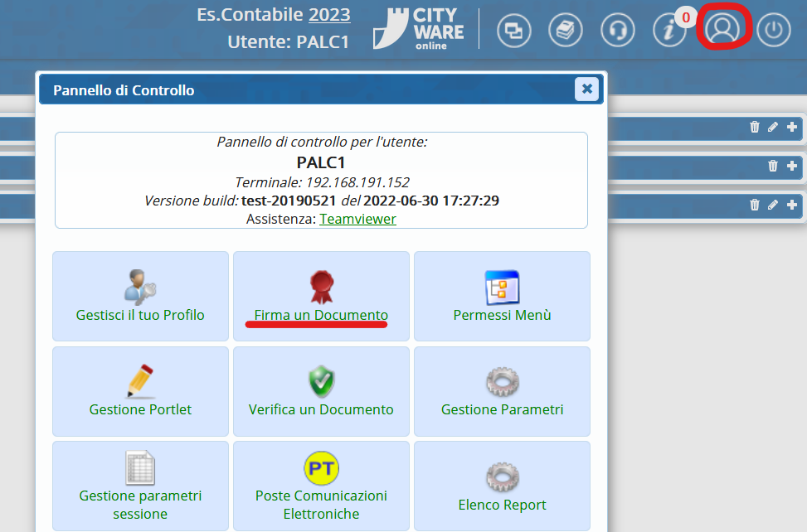
Task: Open Poste Comunicazioni Elettroniche
Action: pyautogui.click(x=321, y=486)
